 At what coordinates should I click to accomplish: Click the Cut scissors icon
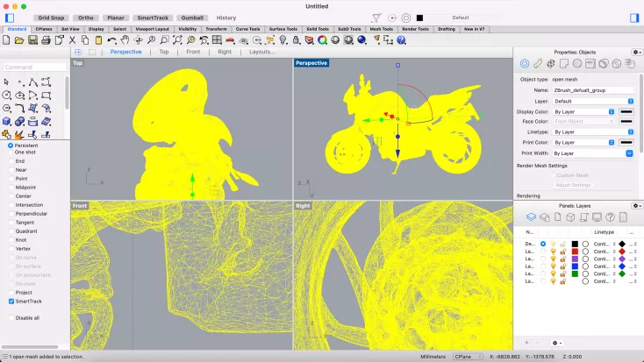click(x=72, y=39)
